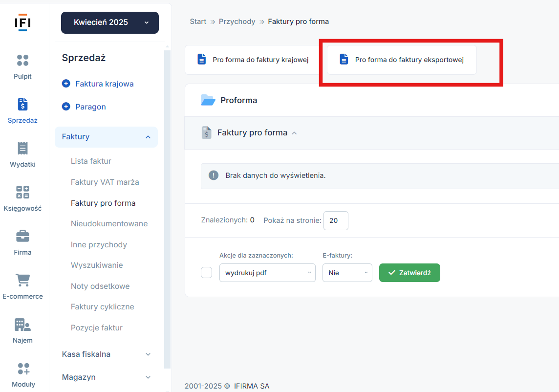Open the wydrukuj pdf actions dropdown
559x392 pixels.
point(267,273)
